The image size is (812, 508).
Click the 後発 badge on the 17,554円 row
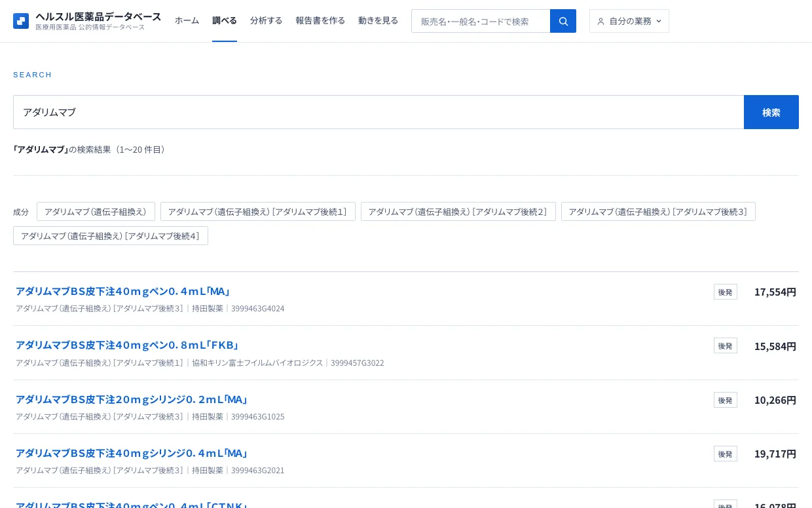pyautogui.click(x=726, y=292)
